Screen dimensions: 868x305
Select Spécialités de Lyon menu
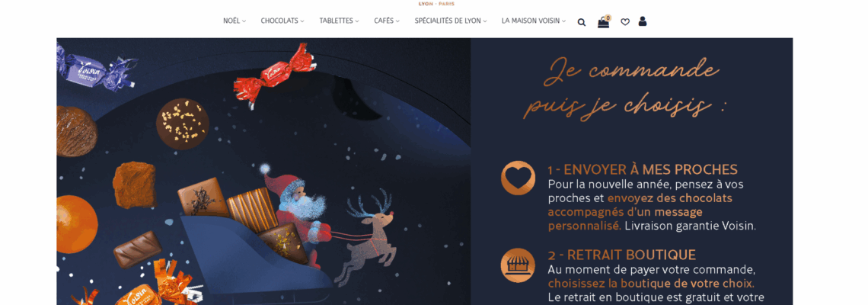(x=451, y=21)
